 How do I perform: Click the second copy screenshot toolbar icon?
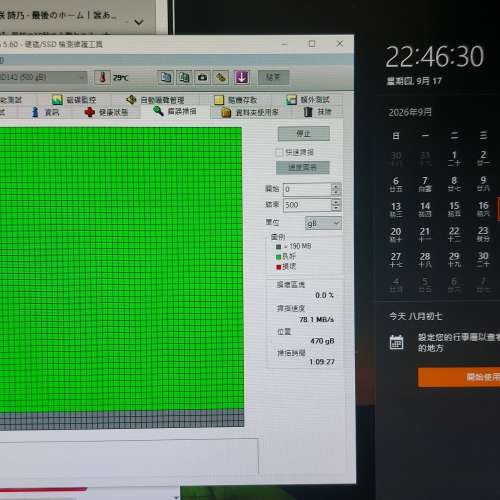[184, 77]
